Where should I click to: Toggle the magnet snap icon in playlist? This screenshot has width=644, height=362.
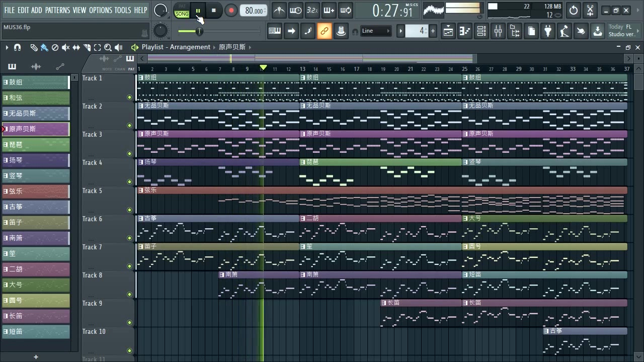pos(17,47)
